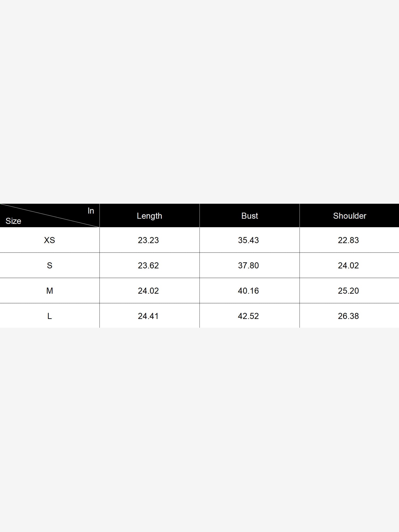Click the S bust value 37.80
This screenshot has height=532, width=399.
tap(248, 265)
